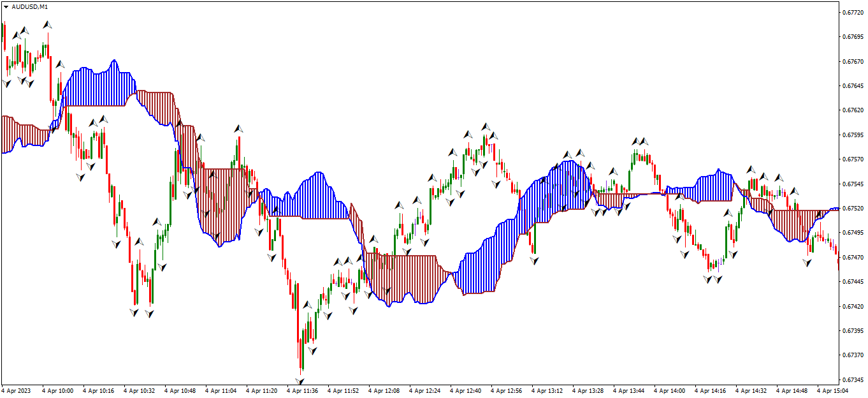Click price label 0.67370

852,355
